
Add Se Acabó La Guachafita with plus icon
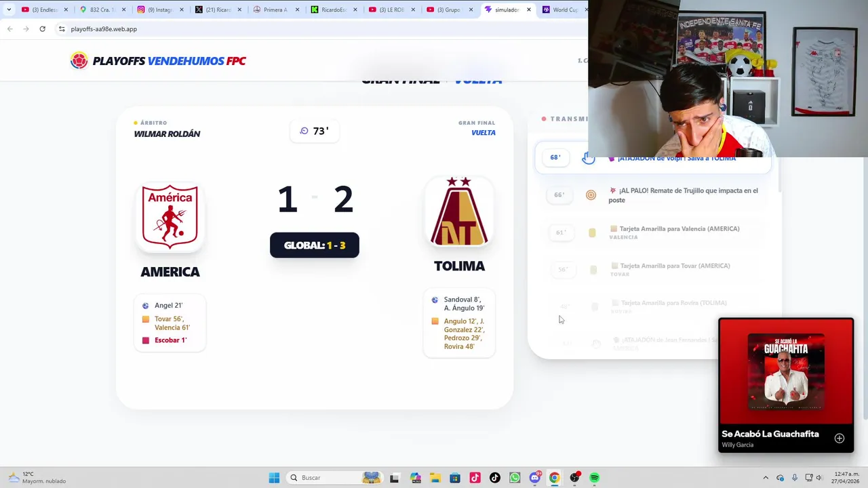click(840, 439)
